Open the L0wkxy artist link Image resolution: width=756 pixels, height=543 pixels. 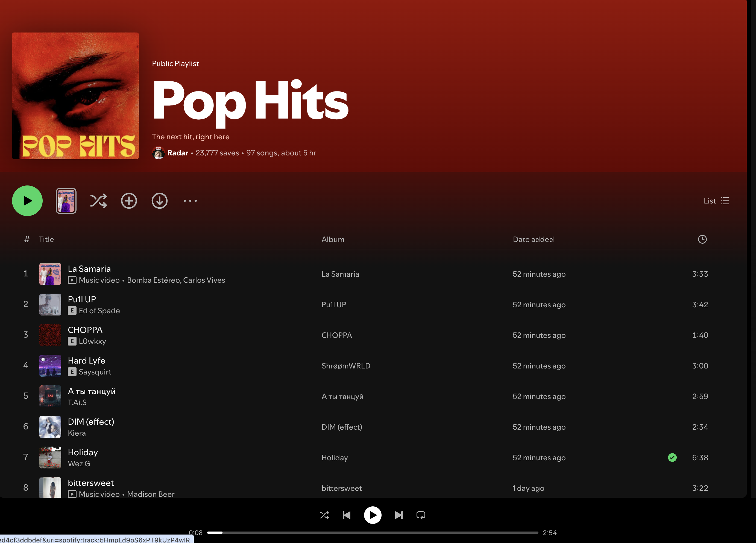point(92,341)
